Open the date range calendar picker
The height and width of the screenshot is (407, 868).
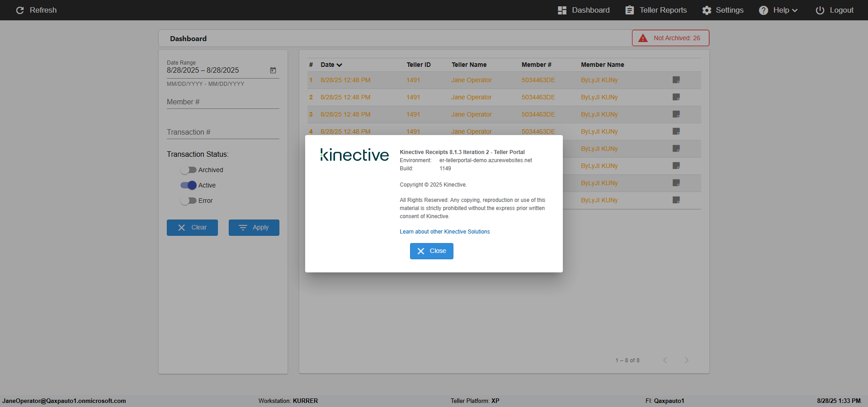[273, 70]
